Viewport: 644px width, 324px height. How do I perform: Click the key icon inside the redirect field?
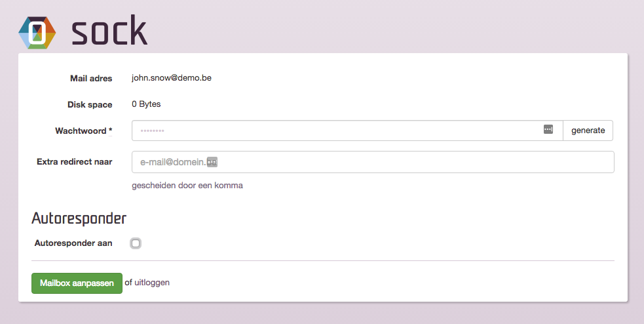(212, 162)
